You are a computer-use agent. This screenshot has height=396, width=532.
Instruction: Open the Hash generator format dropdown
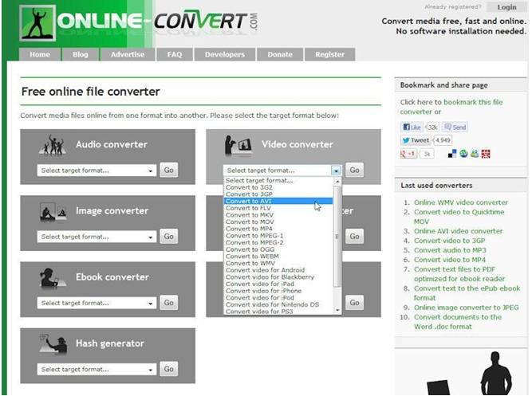tap(97, 370)
